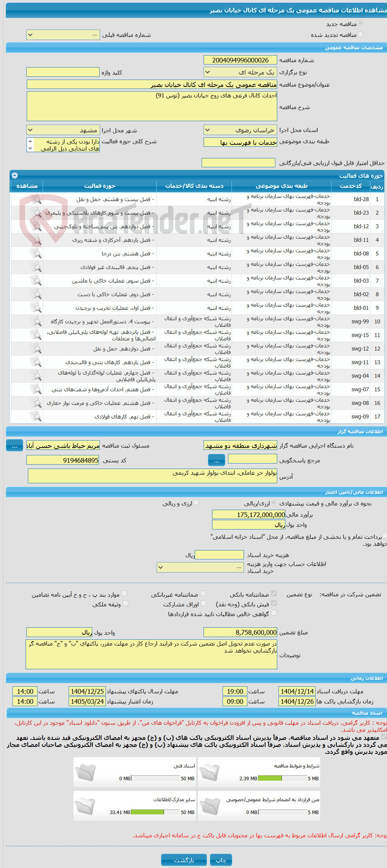Open شهر محل اجرا dropdown
The image size is (387, 868).
[63, 130]
